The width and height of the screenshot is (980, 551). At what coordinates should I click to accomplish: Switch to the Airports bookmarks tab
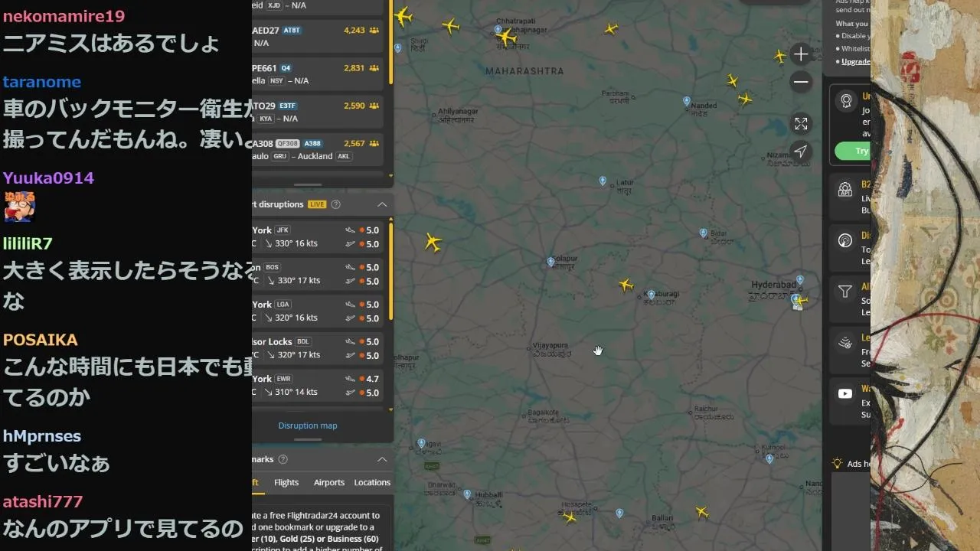pos(329,482)
